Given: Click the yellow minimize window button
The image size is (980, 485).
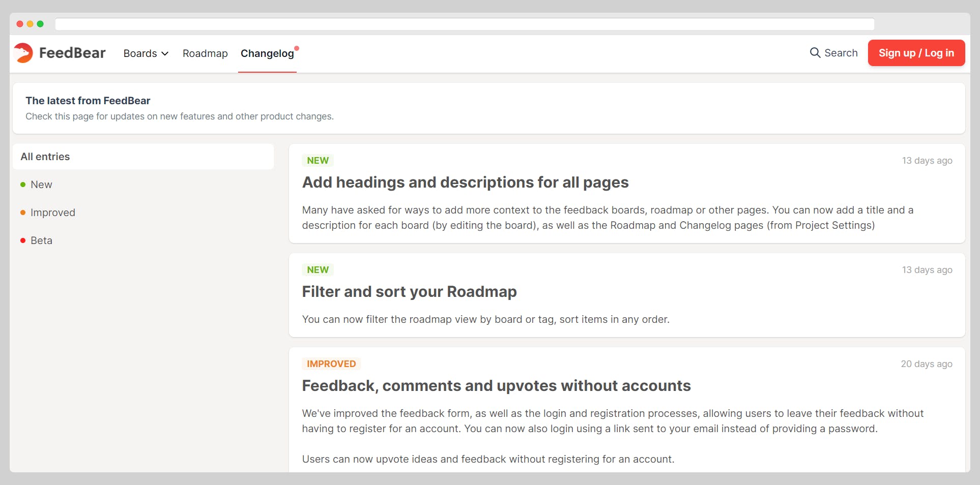Looking at the screenshot, I should point(30,24).
